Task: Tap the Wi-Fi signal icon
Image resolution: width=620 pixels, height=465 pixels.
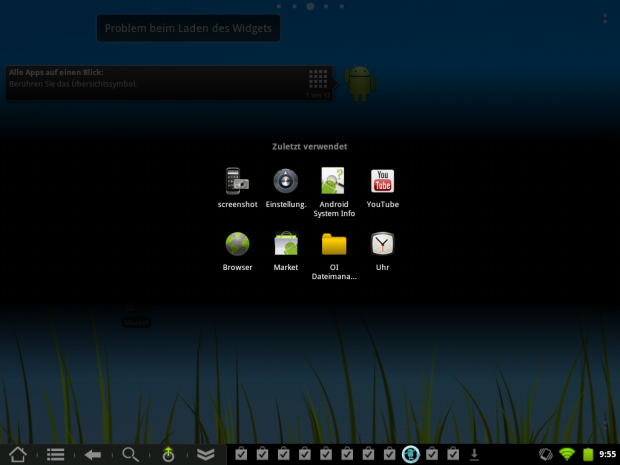Action: [x=567, y=454]
